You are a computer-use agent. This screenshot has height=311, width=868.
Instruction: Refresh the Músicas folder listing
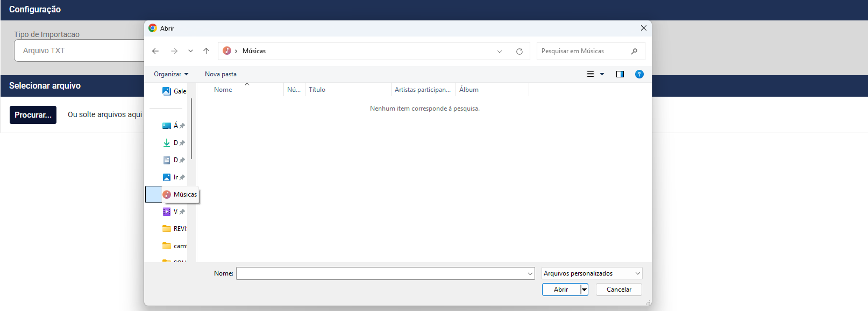(519, 52)
